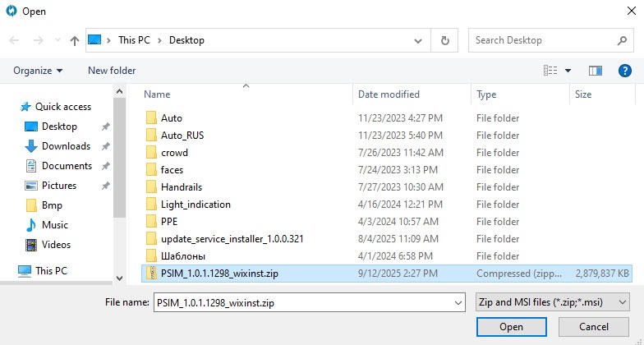Refresh the Desktop folder listing

[444, 40]
